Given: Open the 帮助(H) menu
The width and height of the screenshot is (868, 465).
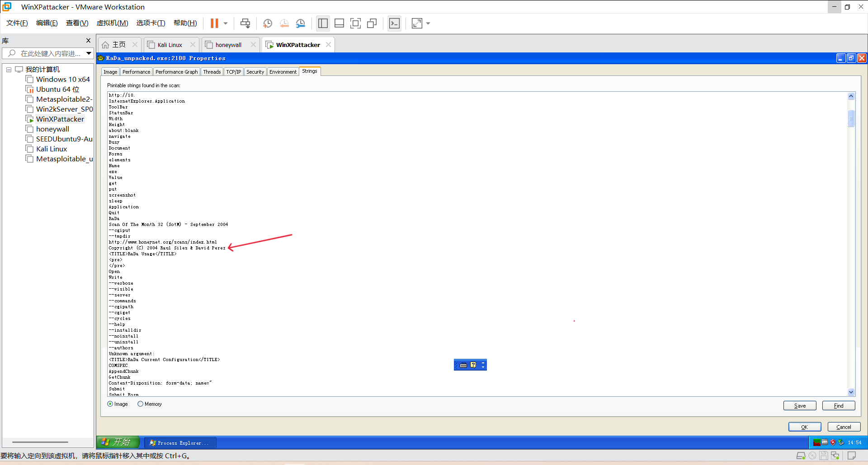Looking at the screenshot, I should click(x=185, y=23).
